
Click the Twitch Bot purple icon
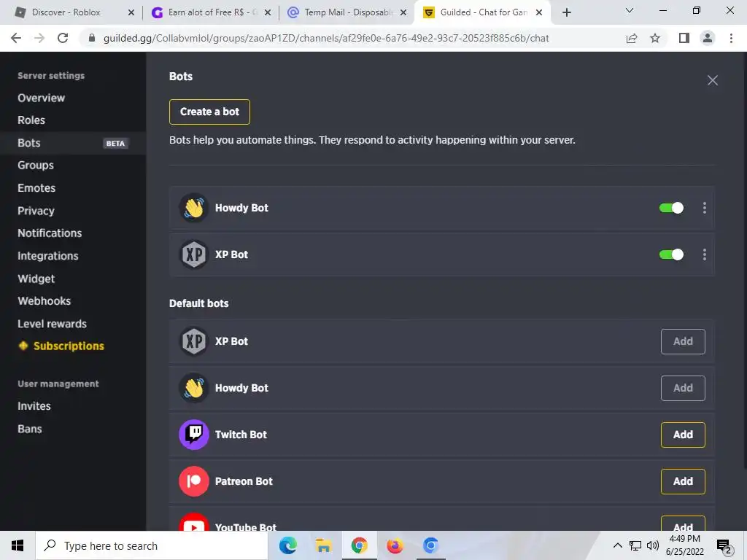coord(194,435)
